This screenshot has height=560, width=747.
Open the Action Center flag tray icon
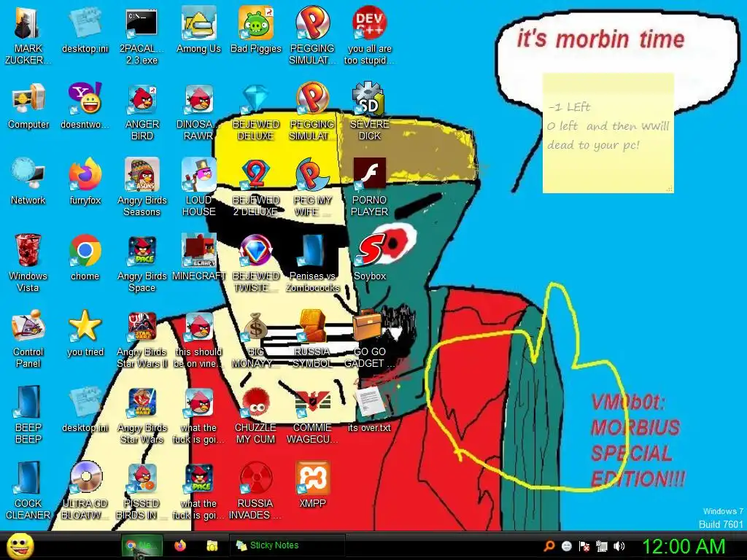(x=584, y=545)
